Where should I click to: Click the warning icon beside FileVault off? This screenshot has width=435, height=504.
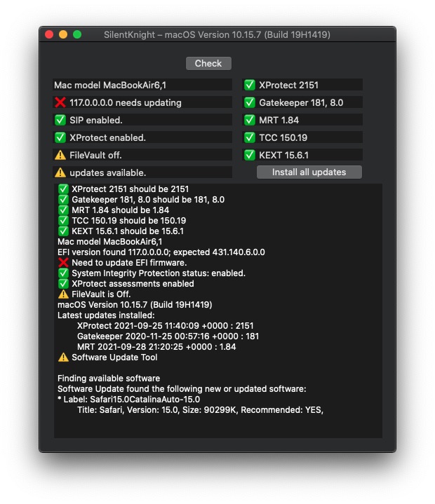click(x=60, y=156)
